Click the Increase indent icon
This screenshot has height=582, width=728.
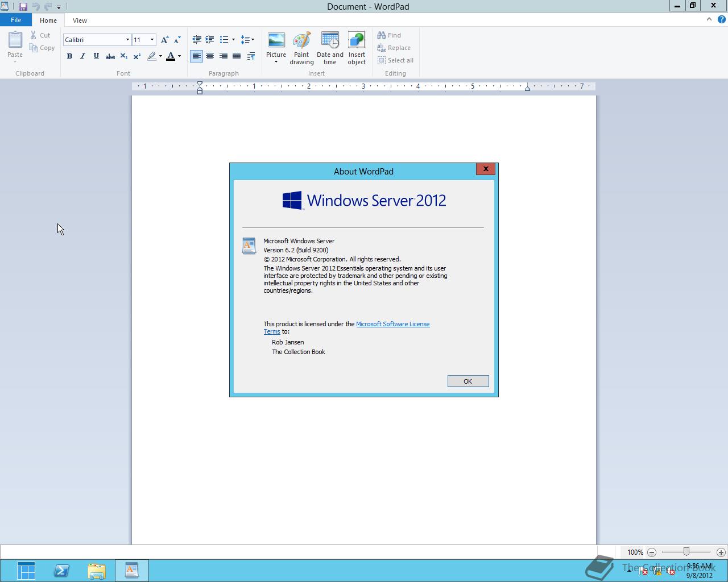tap(210, 40)
